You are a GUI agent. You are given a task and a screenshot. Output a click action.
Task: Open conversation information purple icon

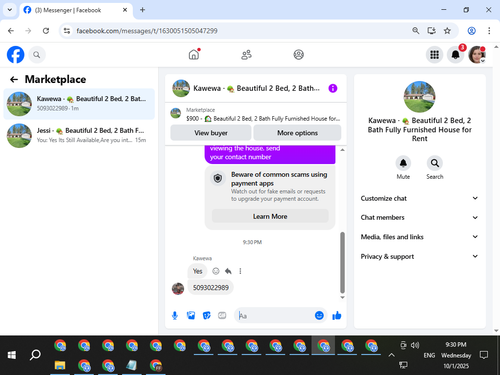[x=333, y=88]
